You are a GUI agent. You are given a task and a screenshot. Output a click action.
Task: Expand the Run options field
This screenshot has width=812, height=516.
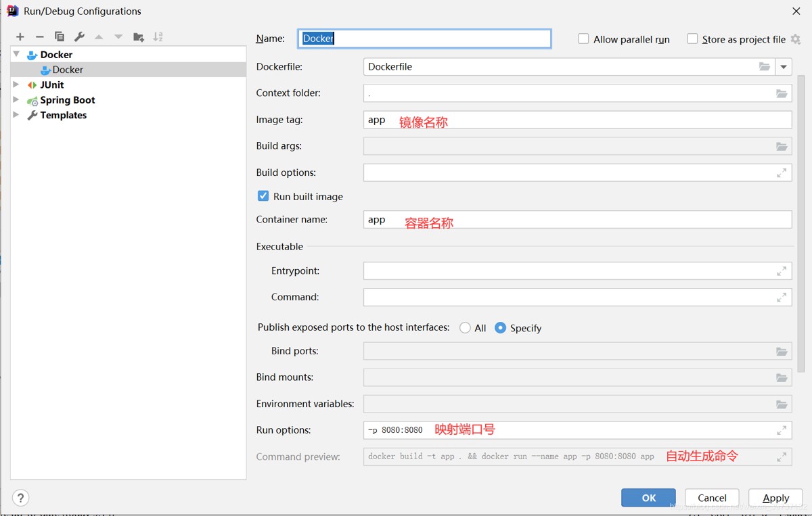pos(782,430)
